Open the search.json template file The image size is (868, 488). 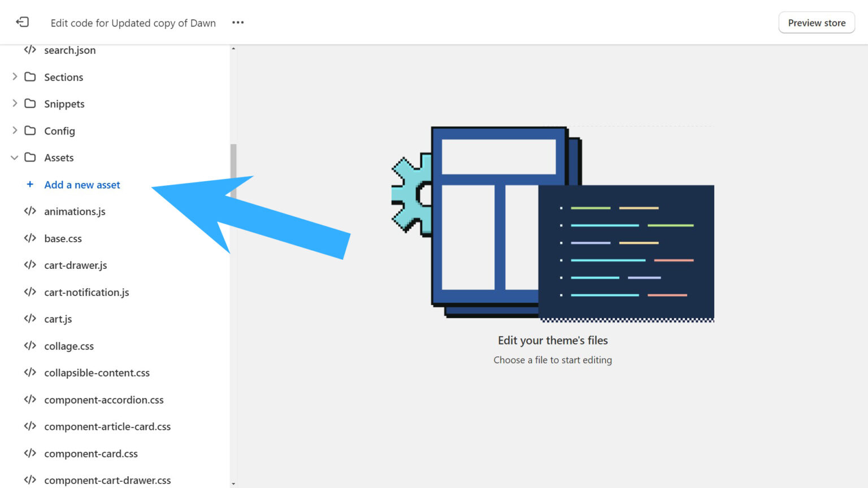pyautogui.click(x=70, y=50)
